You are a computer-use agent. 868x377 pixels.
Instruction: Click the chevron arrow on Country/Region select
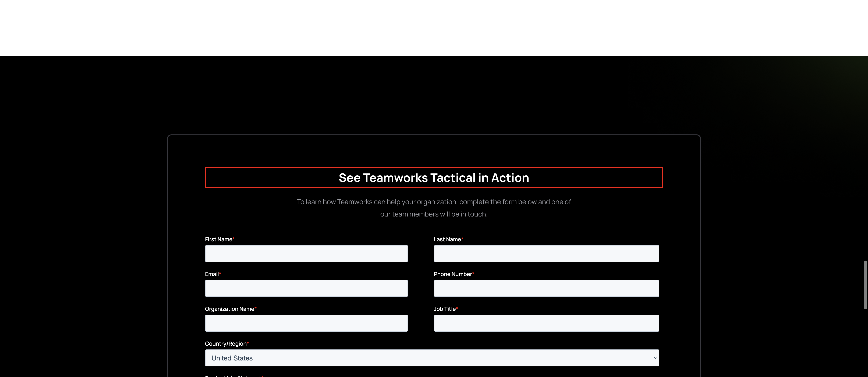point(655,358)
